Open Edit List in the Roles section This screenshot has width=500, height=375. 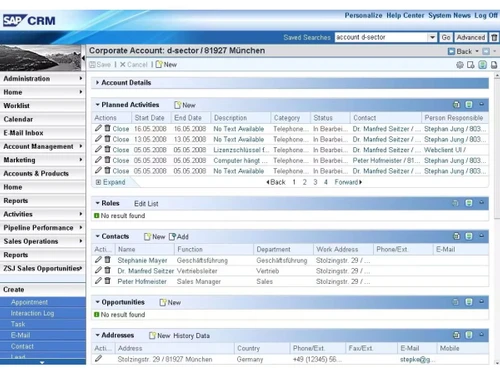pyautogui.click(x=146, y=203)
